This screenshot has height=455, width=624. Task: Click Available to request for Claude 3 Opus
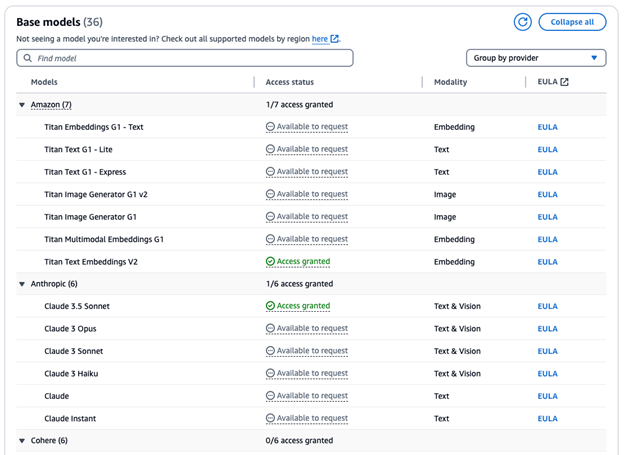point(312,329)
